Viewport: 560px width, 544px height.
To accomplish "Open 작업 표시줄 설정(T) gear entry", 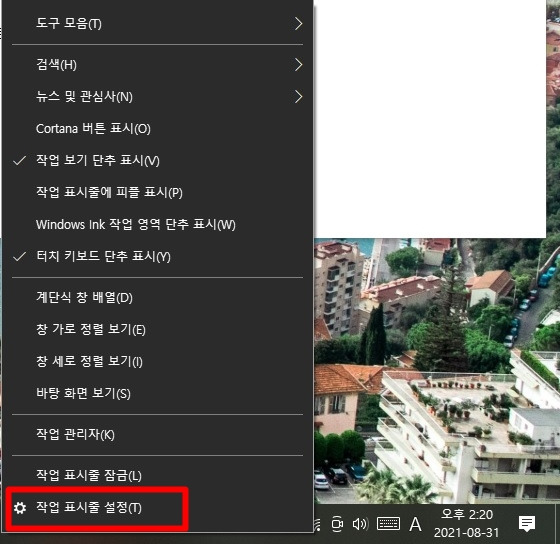I will [x=157, y=508].
